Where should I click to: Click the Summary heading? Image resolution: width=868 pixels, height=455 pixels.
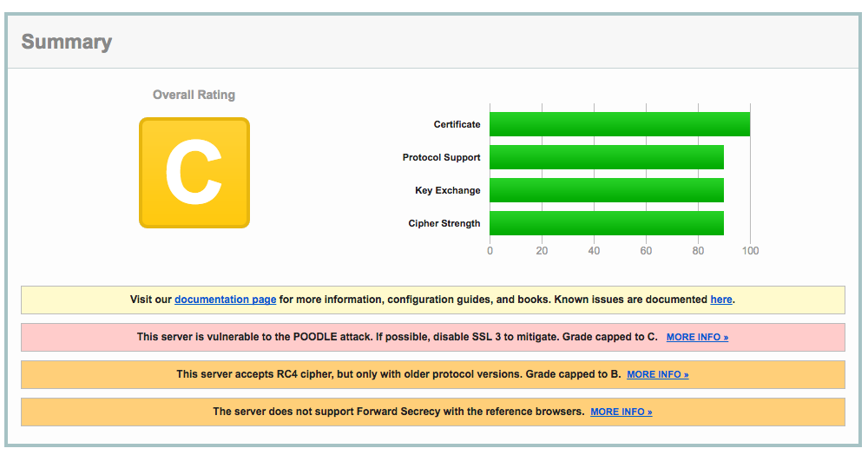pyautogui.click(x=67, y=42)
